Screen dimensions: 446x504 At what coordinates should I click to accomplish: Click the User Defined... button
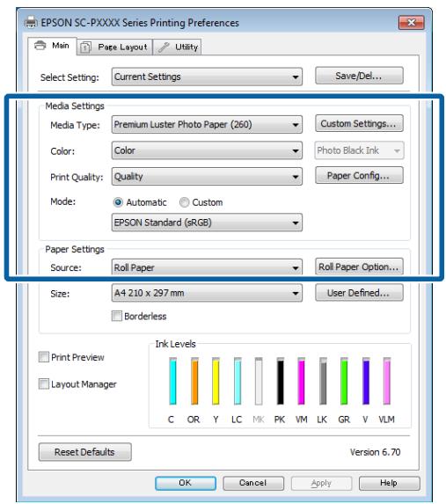coord(359,293)
